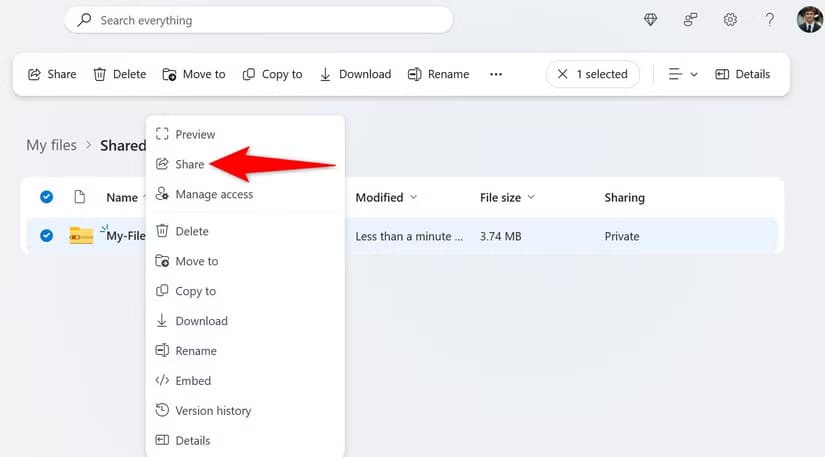Click the help question mark icon
Image resolution: width=825 pixels, height=457 pixels.
[x=769, y=20]
